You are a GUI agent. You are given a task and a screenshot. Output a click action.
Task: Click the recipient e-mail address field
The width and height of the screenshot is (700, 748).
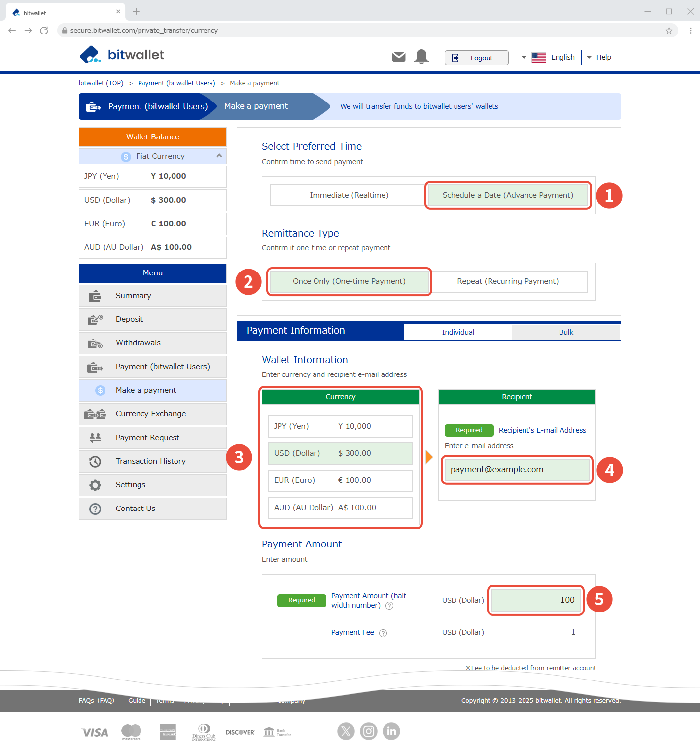click(517, 470)
